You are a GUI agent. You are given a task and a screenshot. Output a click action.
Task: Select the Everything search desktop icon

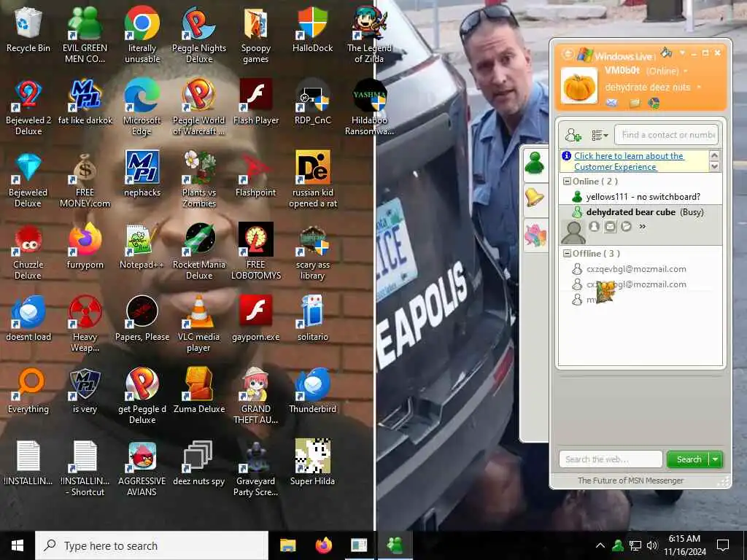pyautogui.click(x=28, y=391)
